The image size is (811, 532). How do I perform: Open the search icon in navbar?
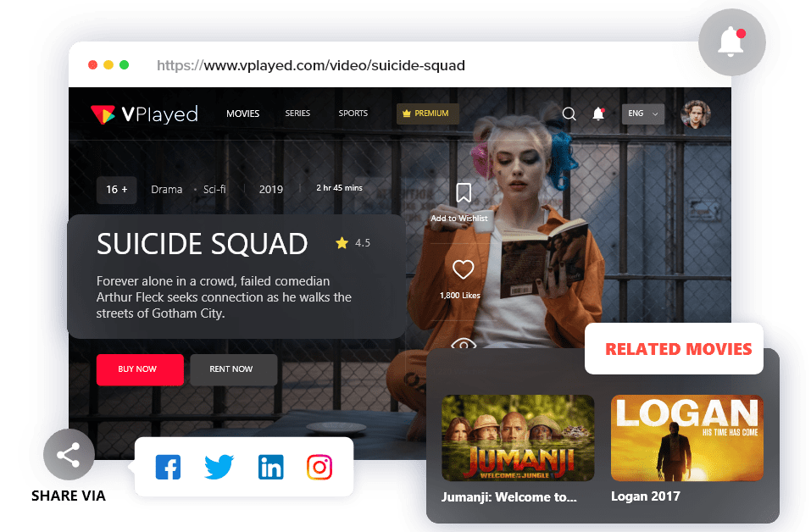568,114
